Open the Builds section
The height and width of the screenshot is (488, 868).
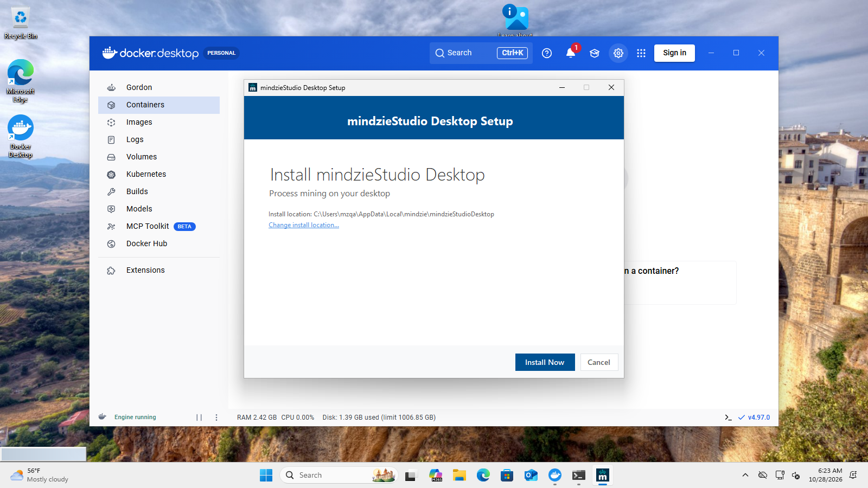coord(159,191)
